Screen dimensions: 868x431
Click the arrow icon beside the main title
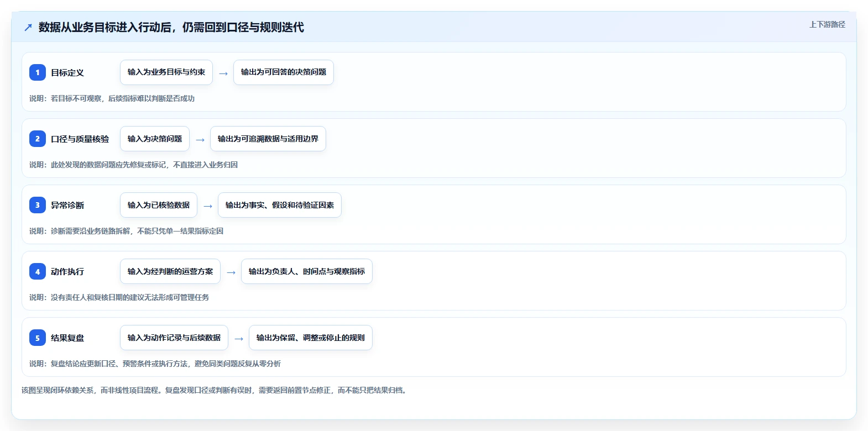[28, 27]
